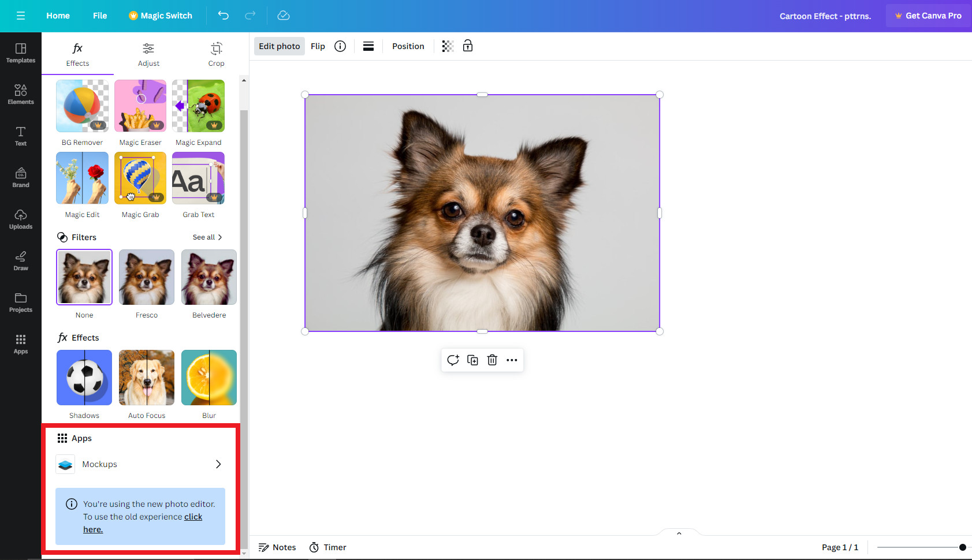This screenshot has width=972, height=560.
Task: Select the Magic Expand tool
Action: pyautogui.click(x=198, y=113)
